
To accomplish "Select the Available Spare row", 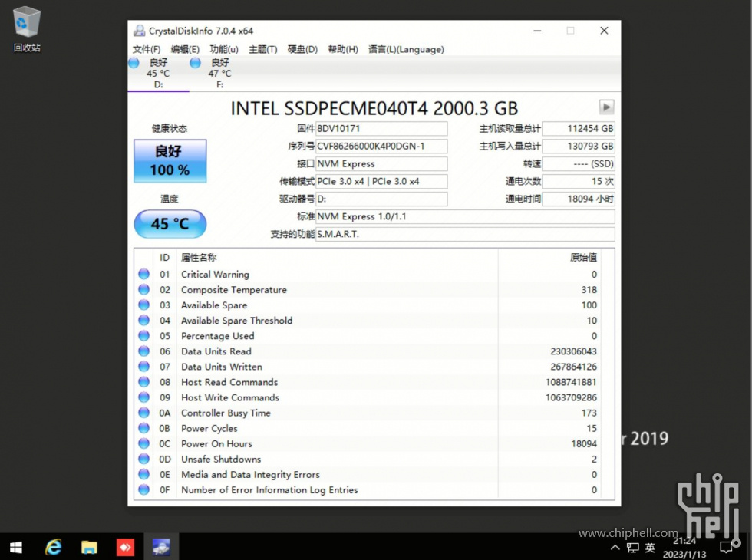I will coord(368,305).
